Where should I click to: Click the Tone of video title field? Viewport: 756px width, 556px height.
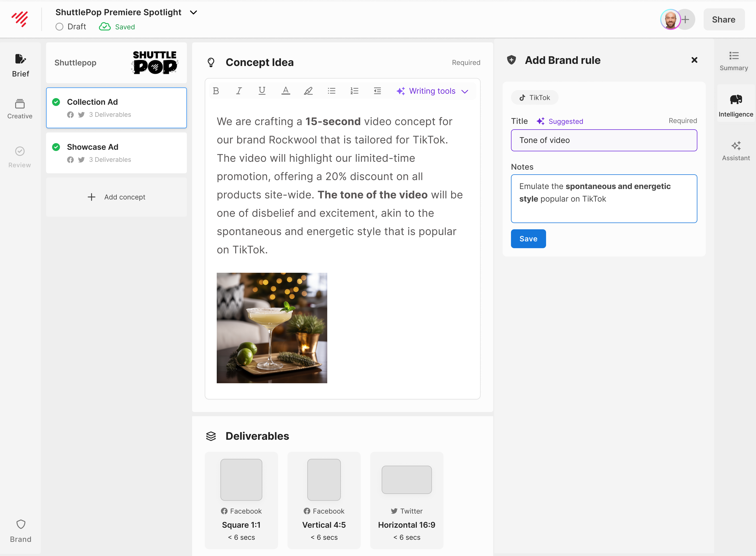pos(604,140)
